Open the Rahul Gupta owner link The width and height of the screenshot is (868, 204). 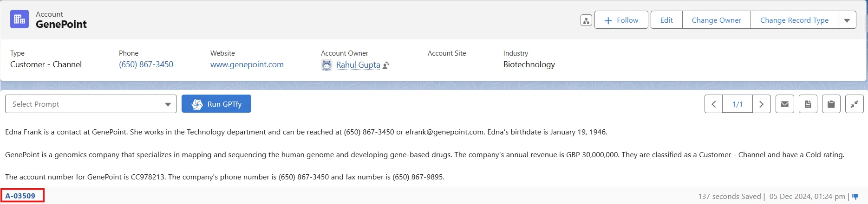[x=358, y=65]
